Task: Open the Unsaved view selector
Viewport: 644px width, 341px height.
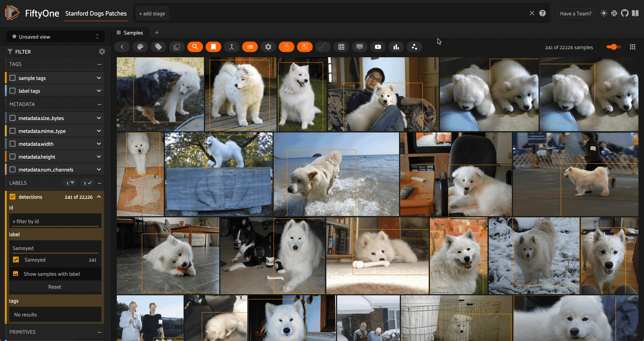Action: pyautogui.click(x=55, y=37)
